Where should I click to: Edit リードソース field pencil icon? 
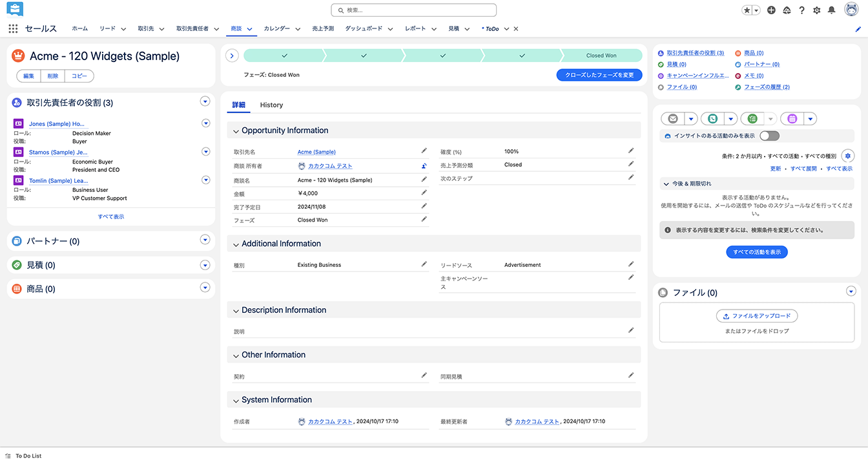click(x=631, y=264)
